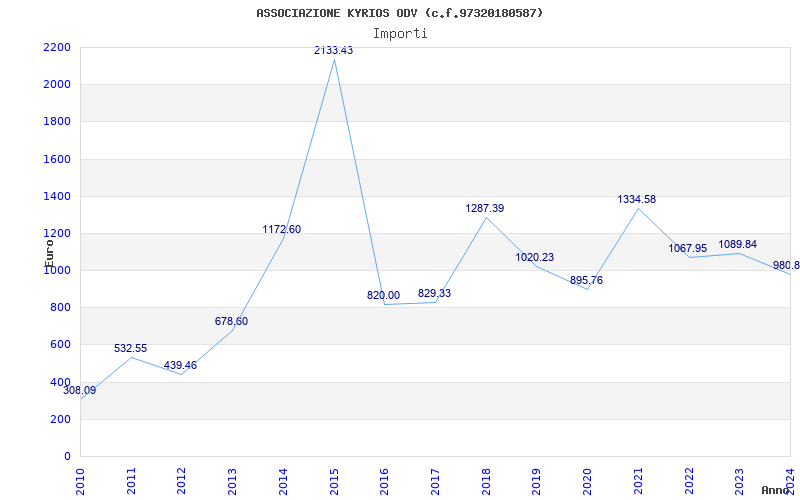Click the x-axis year 2019
This screenshot has height=500, width=800.
coord(537,482)
